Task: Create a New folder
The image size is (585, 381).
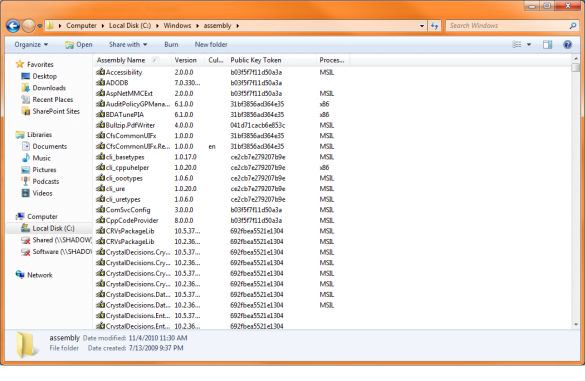Action: (x=211, y=44)
